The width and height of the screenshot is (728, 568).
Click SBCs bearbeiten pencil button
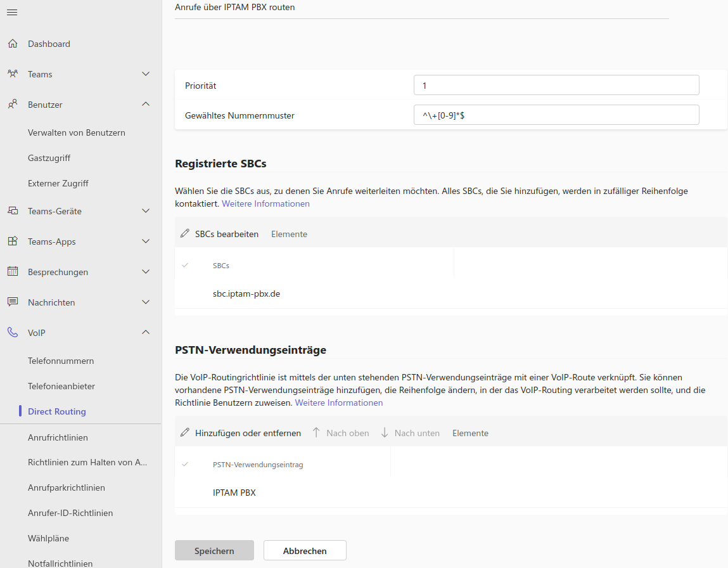tap(220, 234)
